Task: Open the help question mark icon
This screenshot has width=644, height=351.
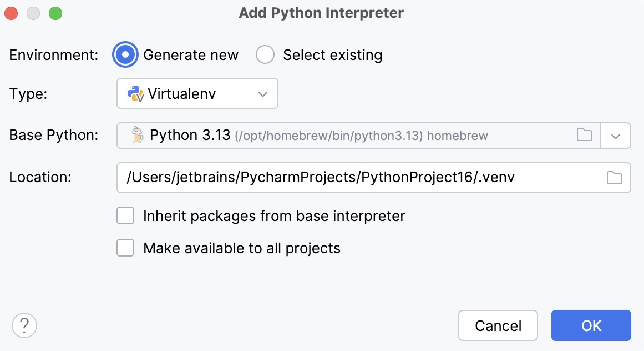Action: [x=24, y=325]
